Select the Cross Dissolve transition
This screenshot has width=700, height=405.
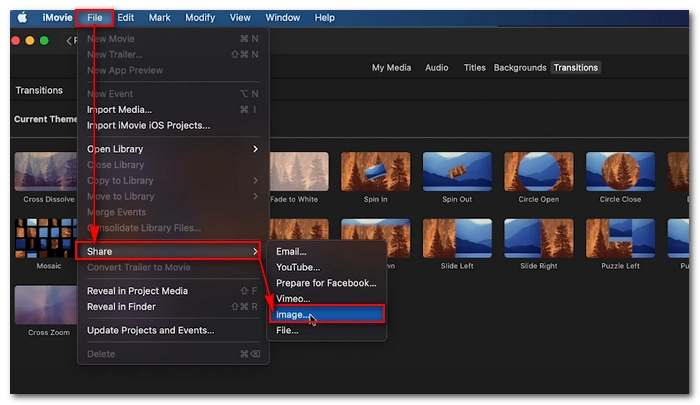coord(46,171)
